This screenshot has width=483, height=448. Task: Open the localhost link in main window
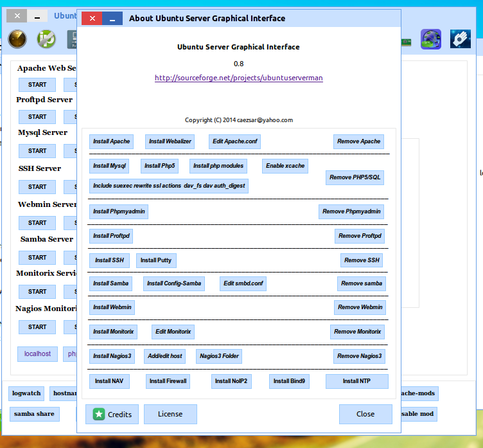(38, 354)
